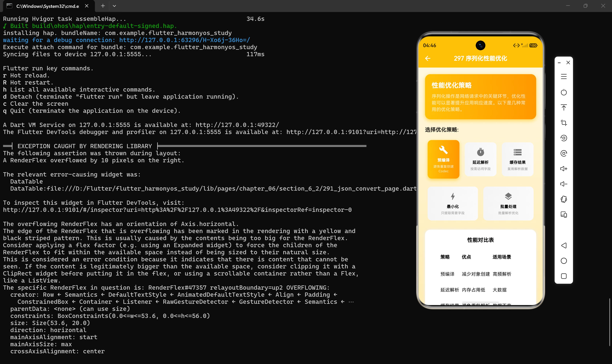Open debug connection URL 127.0.0.1:63296
Screen dimensions: 612x364
coord(185,40)
